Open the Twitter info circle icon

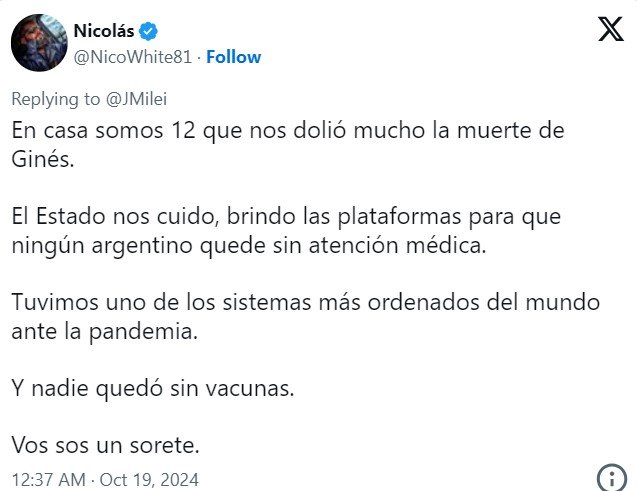tap(610, 476)
